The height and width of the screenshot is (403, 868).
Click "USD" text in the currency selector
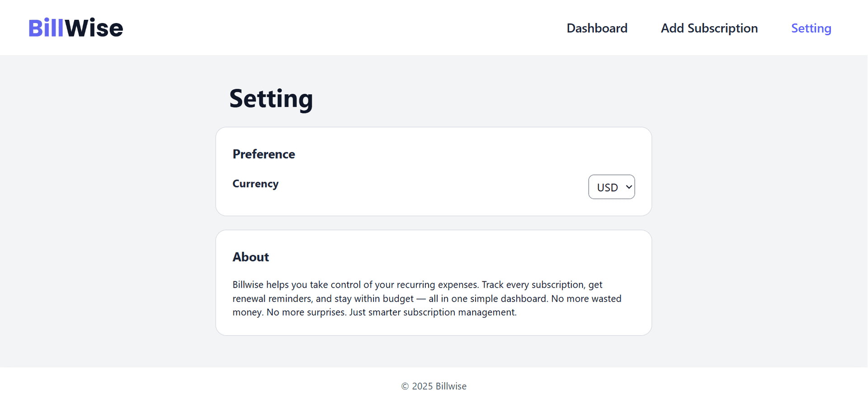click(x=607, y=187)
